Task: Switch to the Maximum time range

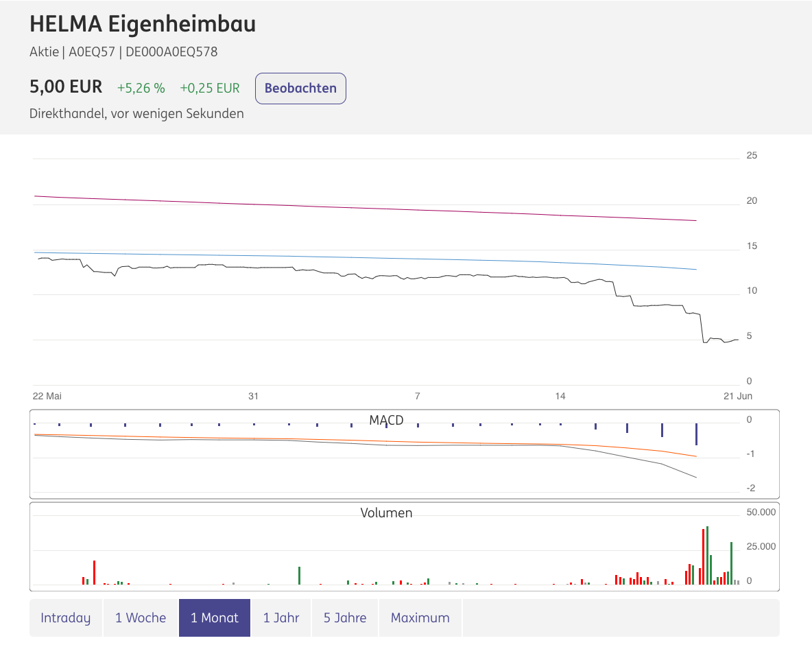Action: point(420,618)
